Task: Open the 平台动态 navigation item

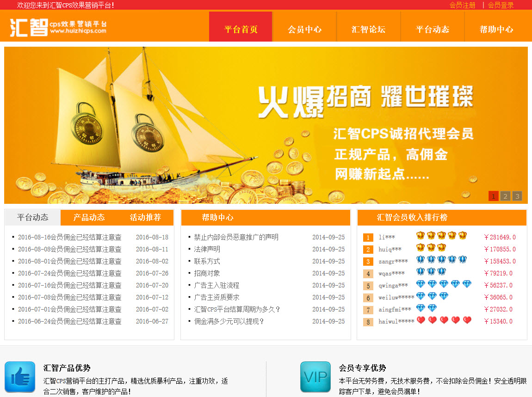Action: pos(433,29)
